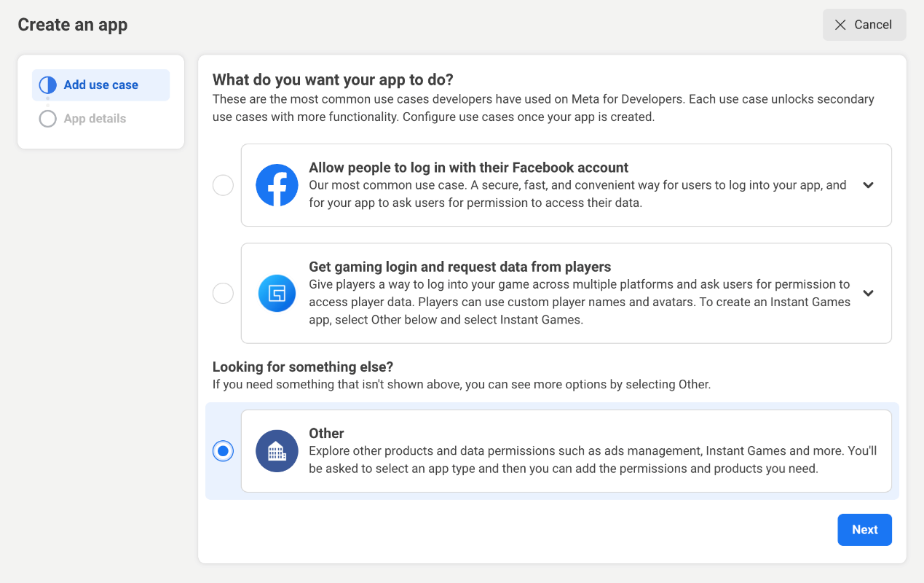924x583 pixels.
Task: Expand the gaming login use case chevron
Action: [x=868, y=293]
